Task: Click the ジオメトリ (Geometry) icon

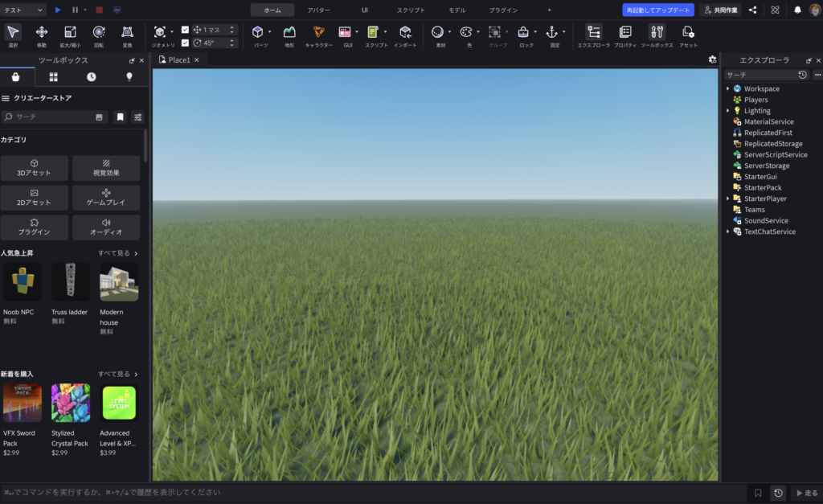Action: (x=160, y=32)
